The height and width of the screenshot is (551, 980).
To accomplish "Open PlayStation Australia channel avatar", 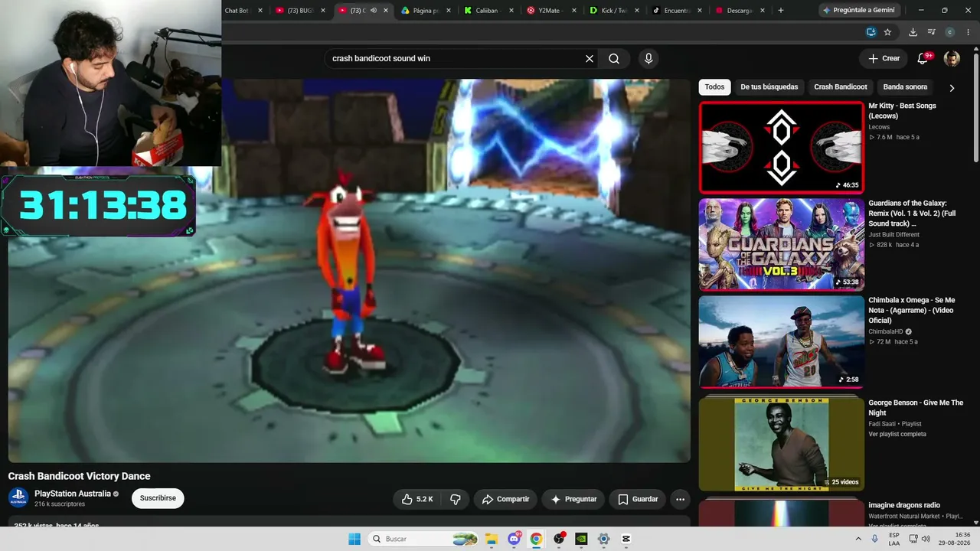I will click(x=18, y=497).
